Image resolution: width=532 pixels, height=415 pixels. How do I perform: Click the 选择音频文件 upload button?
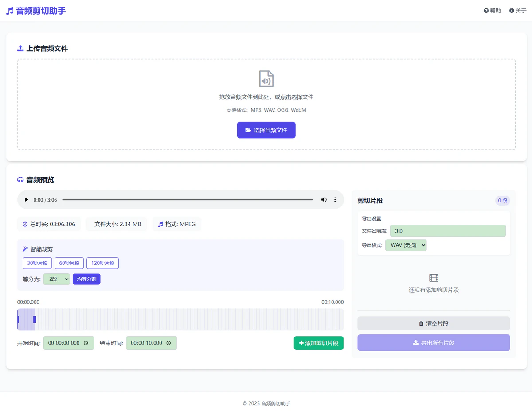[x=266, y=130]
